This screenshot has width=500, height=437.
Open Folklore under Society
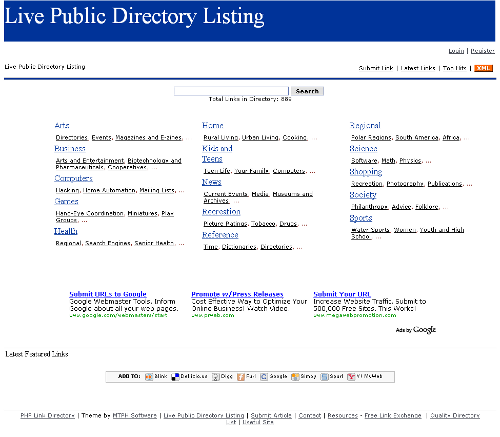point(427,207)
